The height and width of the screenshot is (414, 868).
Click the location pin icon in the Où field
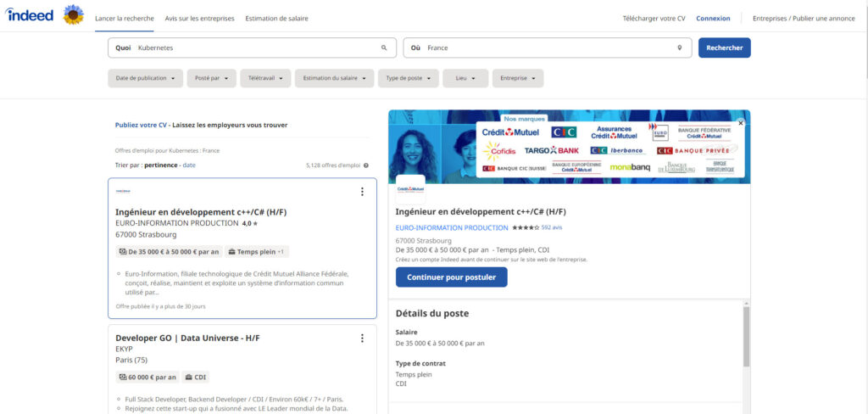tap(679, 48)
